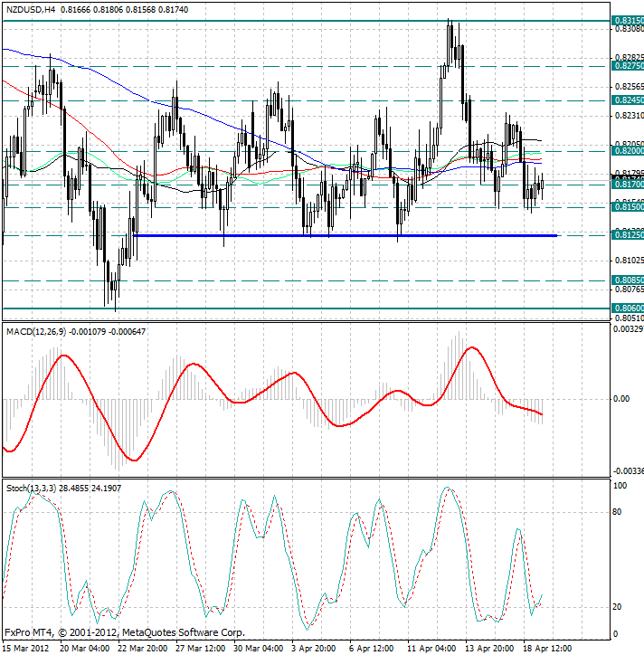Select the 0.8170 price level tag
The height and width of the screenshot is (655, 644).
point(628,185)
